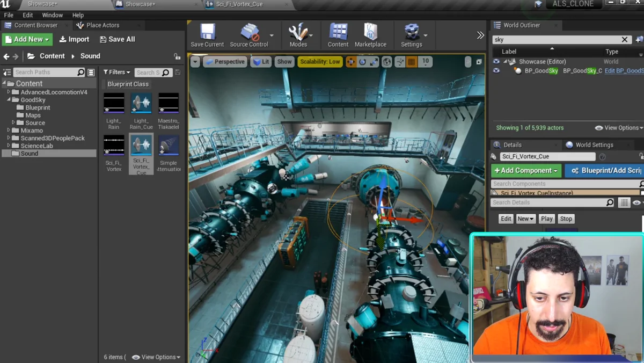
Task: Click the Import button
Action: 74,39
